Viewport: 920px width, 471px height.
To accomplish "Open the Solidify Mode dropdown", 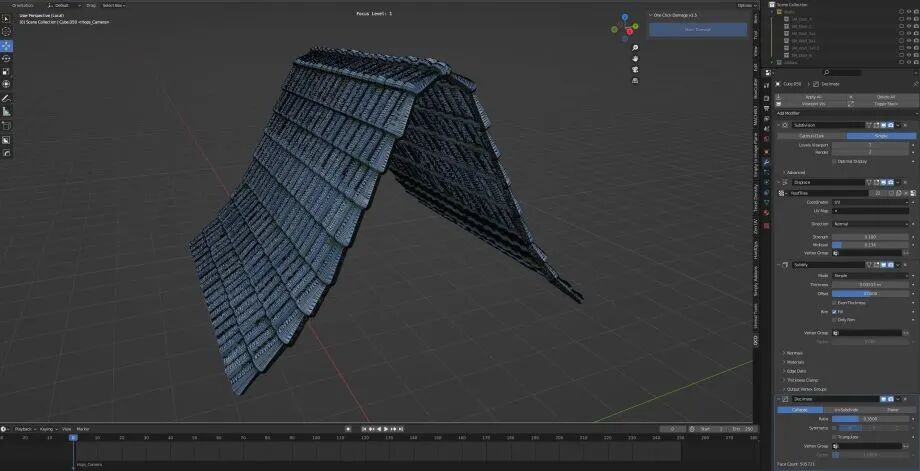I will tap(870, 276).
